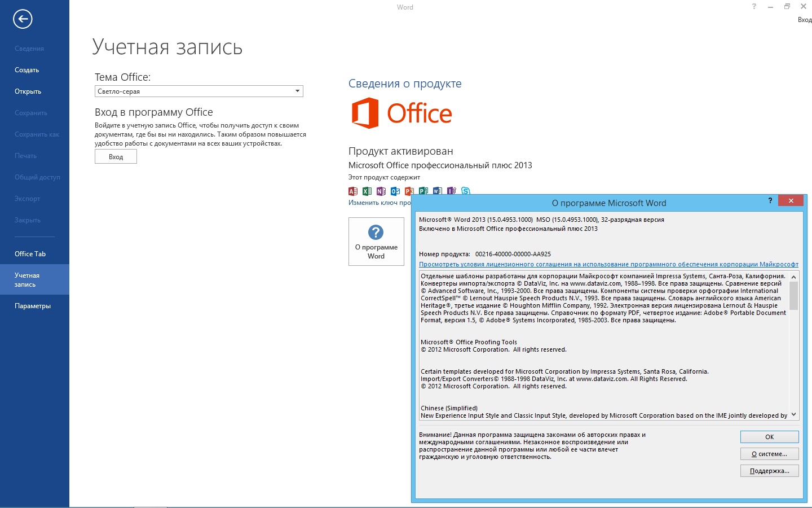Click the back arrow in the sidebar

(23, 19)
